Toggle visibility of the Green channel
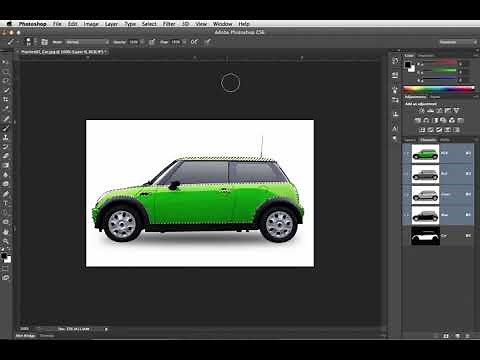Image resolution: width=480 pixels, height=360 pixels. 407,195
